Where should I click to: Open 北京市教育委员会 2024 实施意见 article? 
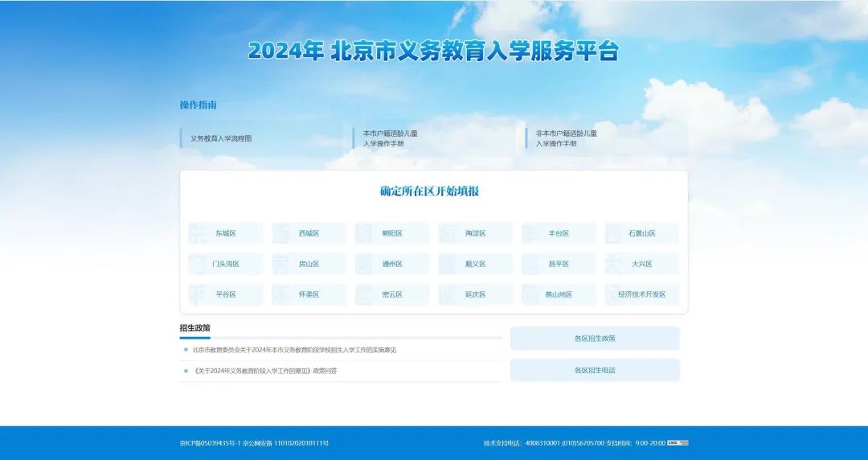pos(294,350)
